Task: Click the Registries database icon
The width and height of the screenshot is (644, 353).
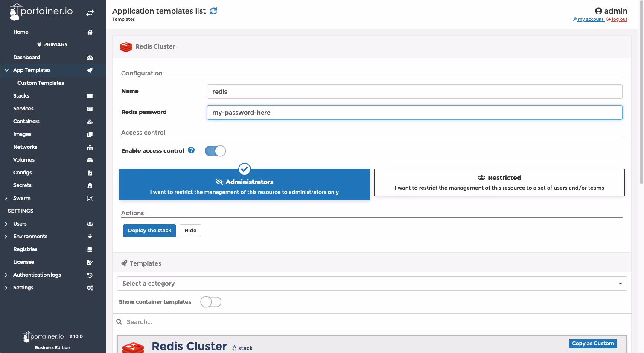Action: pos(90,249)
